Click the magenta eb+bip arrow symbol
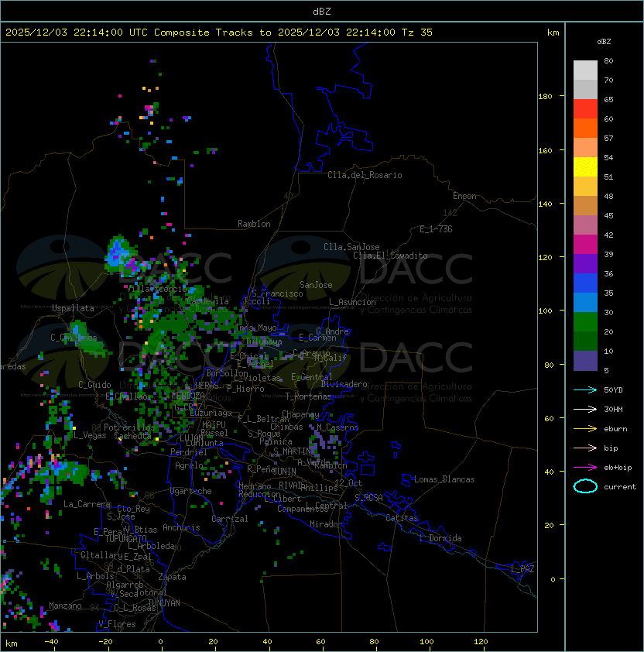 585,468
